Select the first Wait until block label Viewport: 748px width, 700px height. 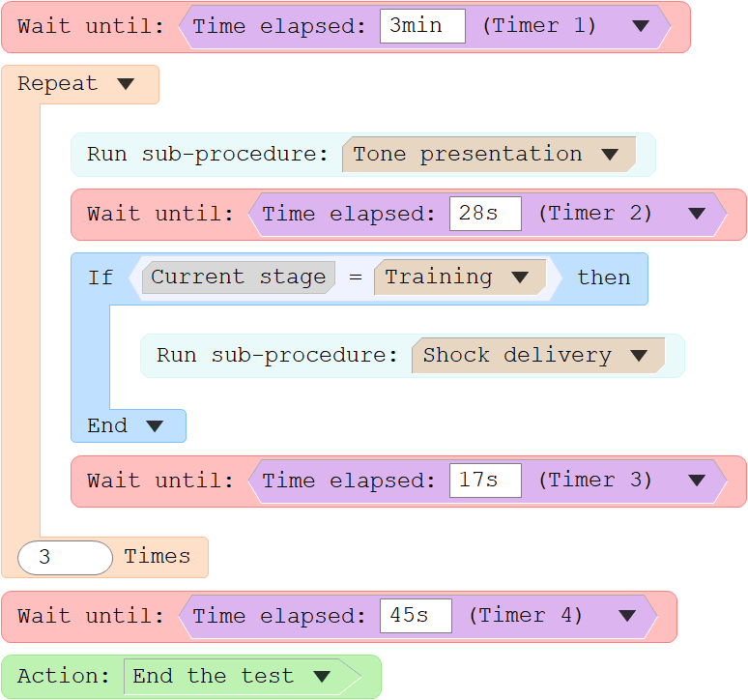[x=91, y=26]
